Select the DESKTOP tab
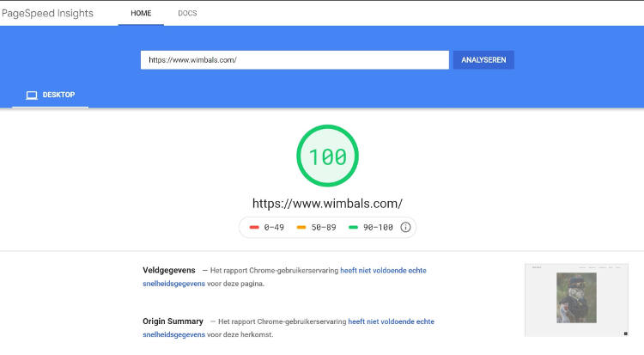The image size is (644, 355). [x=50, y=95]
